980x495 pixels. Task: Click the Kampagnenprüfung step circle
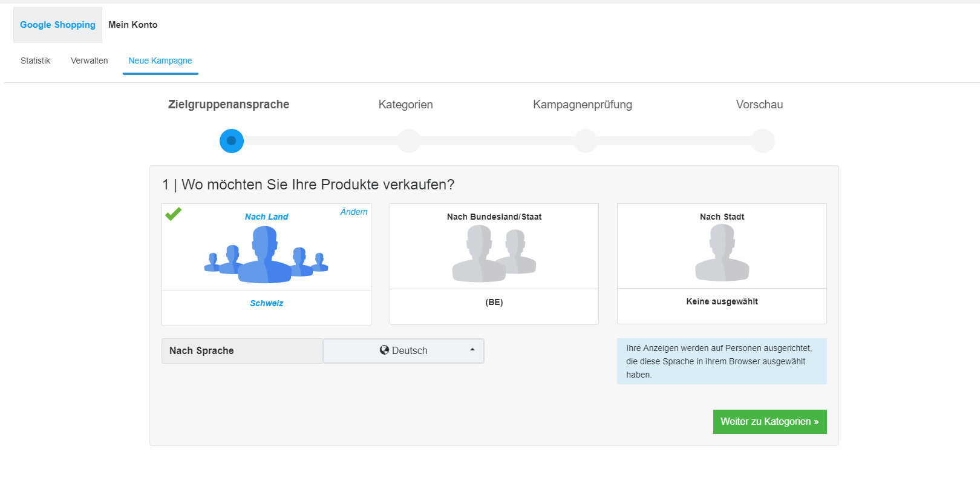pyautogui.click(x=586, y=141)
